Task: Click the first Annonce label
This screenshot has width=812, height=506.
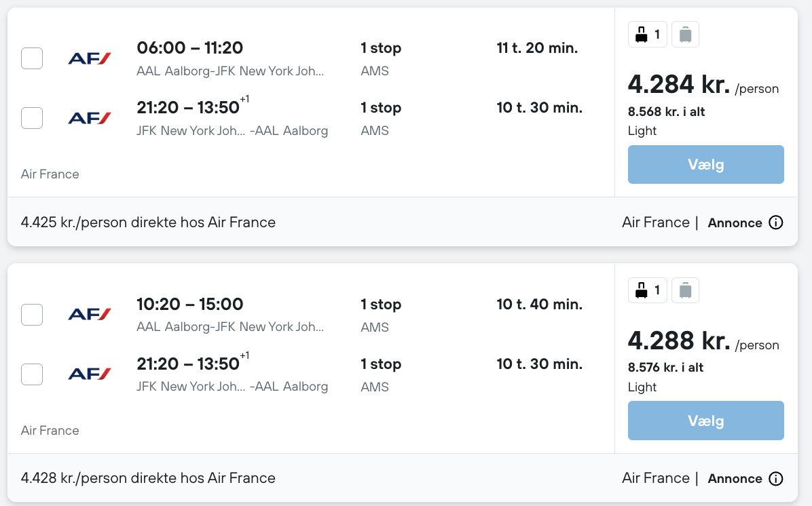Action: tap(735, 223)
